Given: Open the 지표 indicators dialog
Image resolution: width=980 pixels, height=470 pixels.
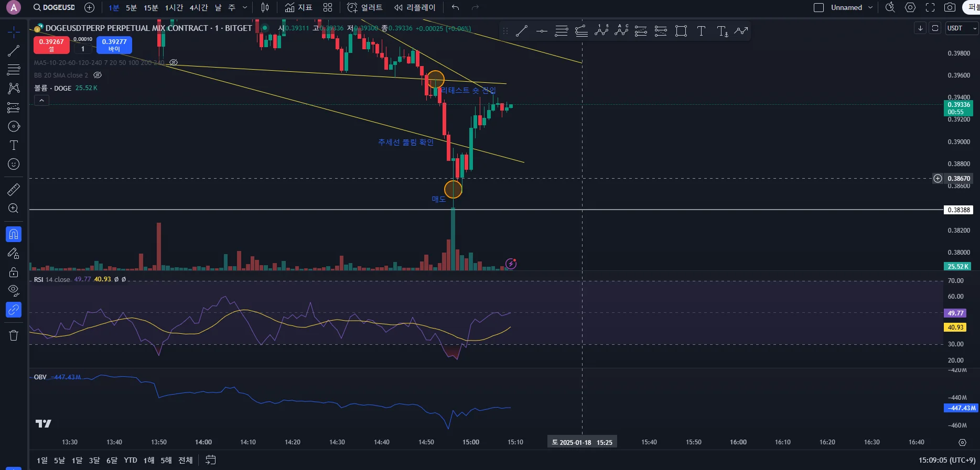Looking at the screenshot, I should [298, 7].
